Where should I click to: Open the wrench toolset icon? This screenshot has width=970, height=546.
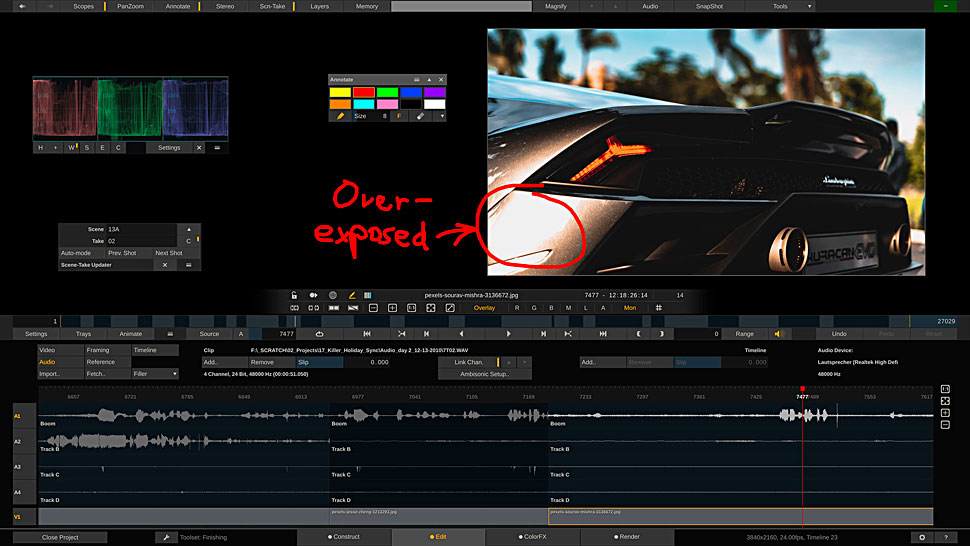(166, 537)
